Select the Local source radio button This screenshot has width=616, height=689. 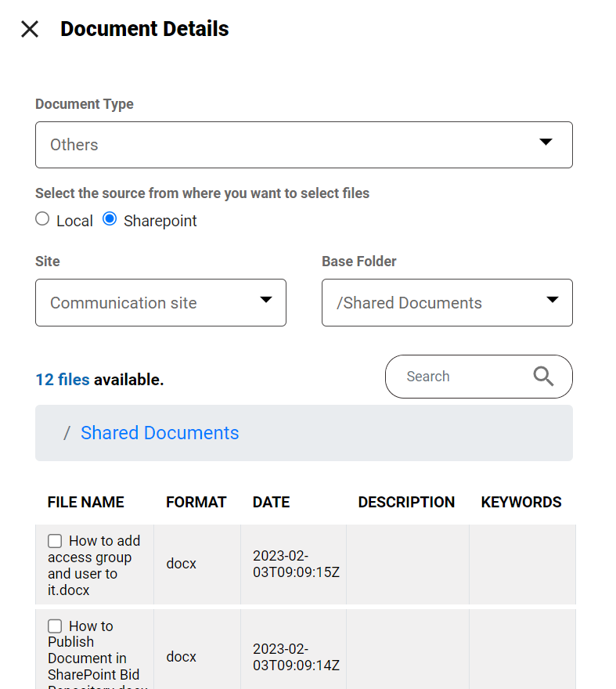click(42, 219)
